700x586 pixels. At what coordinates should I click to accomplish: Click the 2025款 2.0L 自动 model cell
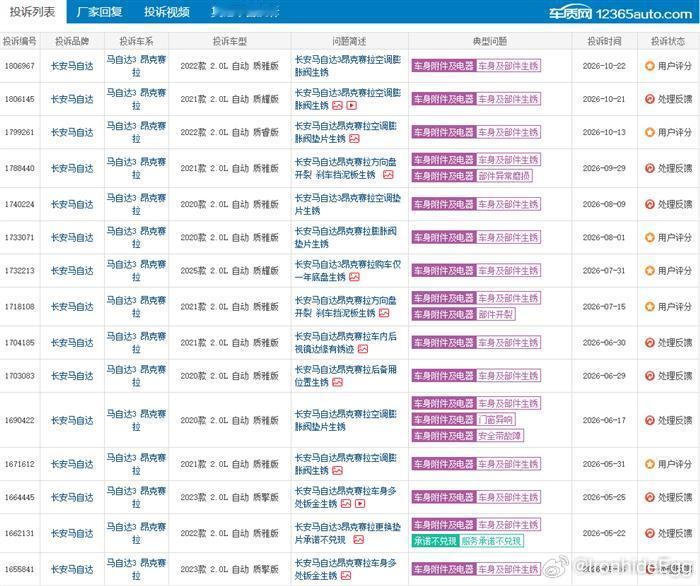pyautogui.click(x=229, y=271)
